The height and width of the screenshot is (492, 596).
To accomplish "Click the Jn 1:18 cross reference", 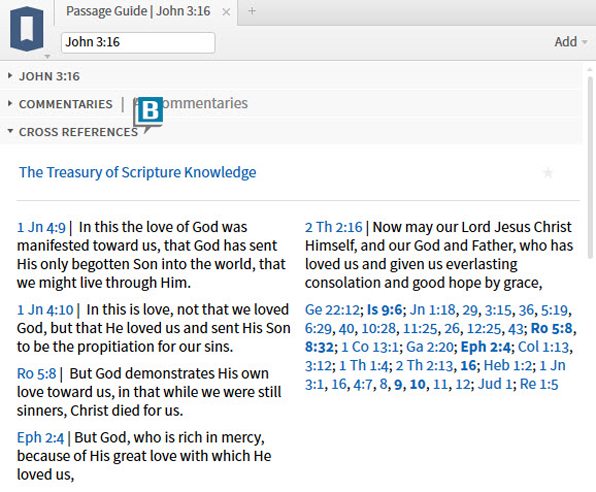I will pos(432,310).
